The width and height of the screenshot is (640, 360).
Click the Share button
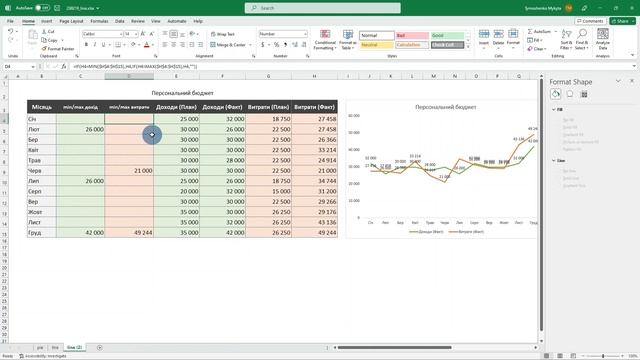pos(622,21)
